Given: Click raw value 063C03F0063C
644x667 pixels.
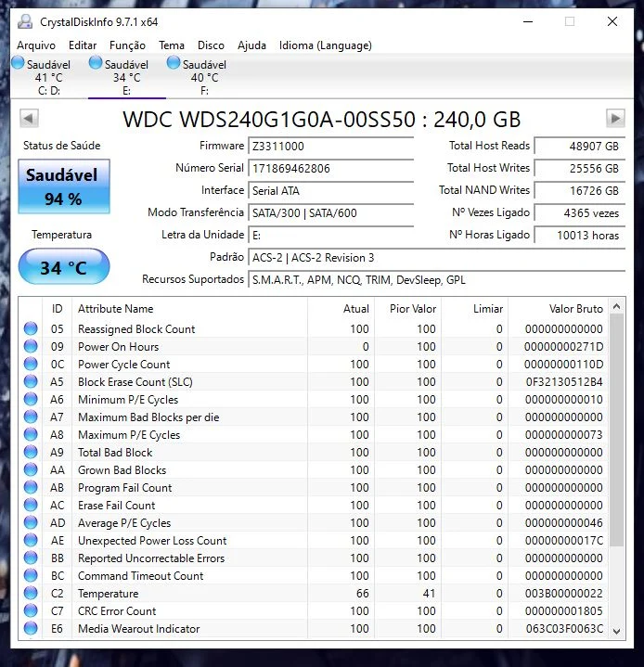Looking at the screenshot, I should point(564,629).
